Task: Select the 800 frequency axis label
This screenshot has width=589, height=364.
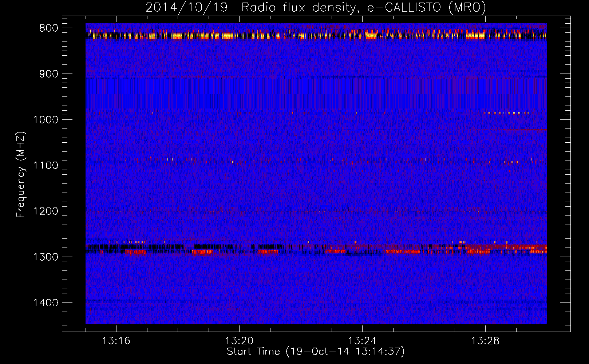Action: [x=48, y=28]
